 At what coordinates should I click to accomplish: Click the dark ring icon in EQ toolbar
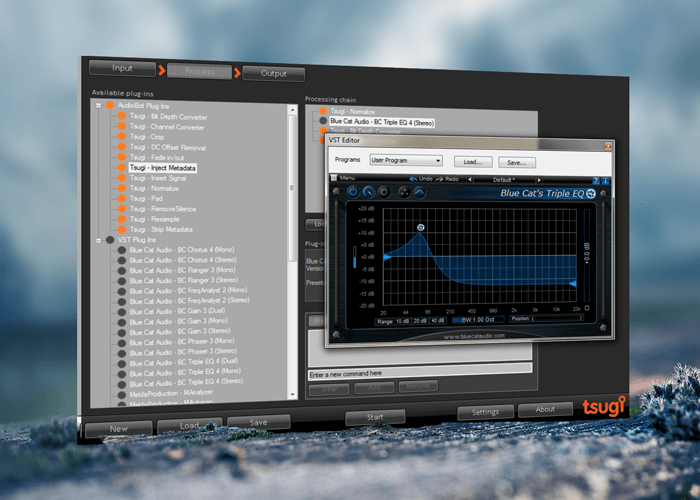coord(383,192)
